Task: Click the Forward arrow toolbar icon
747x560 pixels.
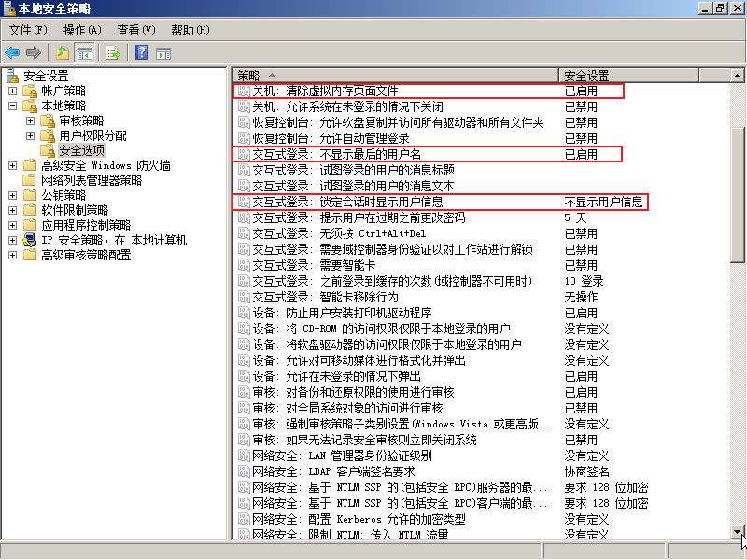Action: 34,52
